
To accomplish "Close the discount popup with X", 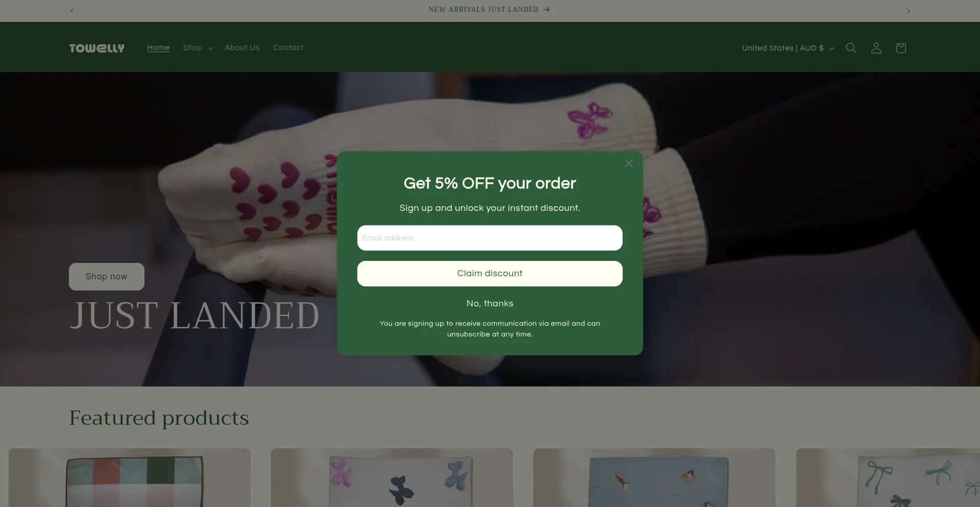I will [x=628, y=163].
